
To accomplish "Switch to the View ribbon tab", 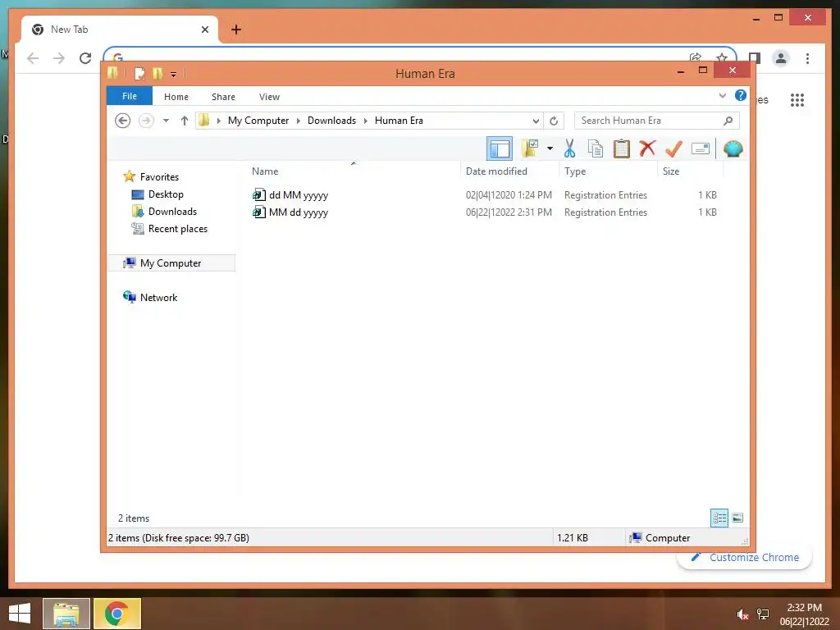I will click(x=269, y=97).
